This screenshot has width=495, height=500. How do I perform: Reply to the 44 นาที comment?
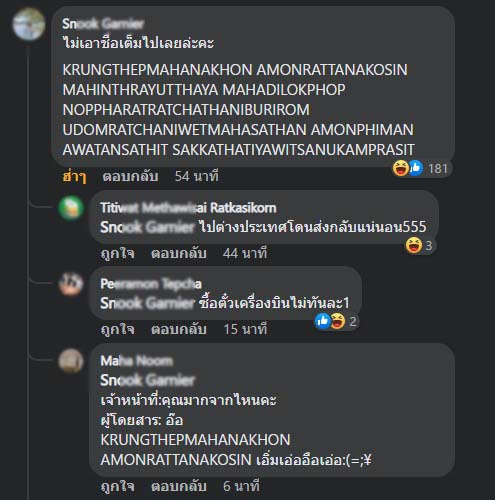(179, 253)
